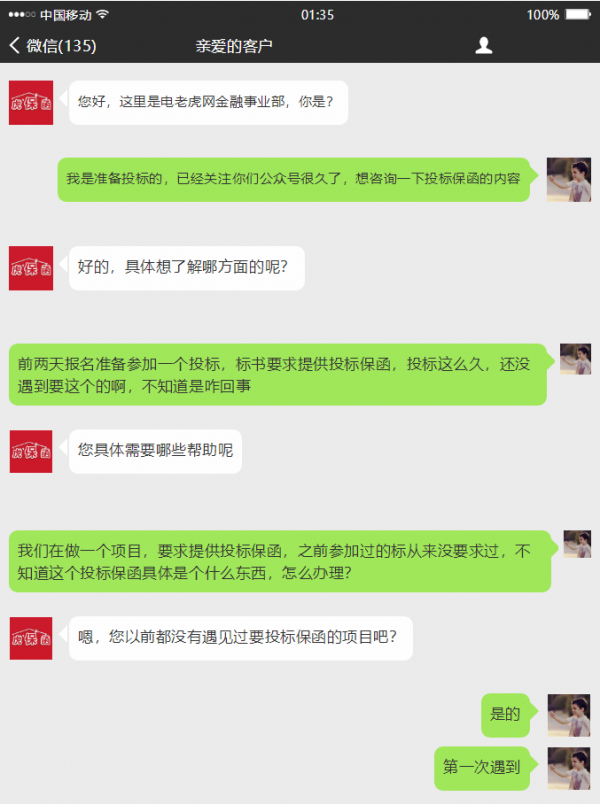The image size is (600, 804).
Task: Tap the battery icon in status bar
Action: click(578, 14)
